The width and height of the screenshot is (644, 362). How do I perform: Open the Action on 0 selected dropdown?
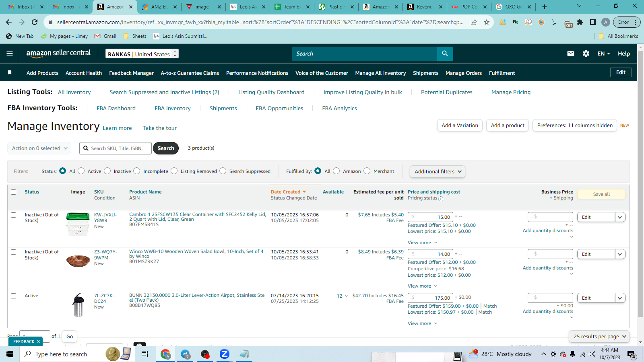39,148
